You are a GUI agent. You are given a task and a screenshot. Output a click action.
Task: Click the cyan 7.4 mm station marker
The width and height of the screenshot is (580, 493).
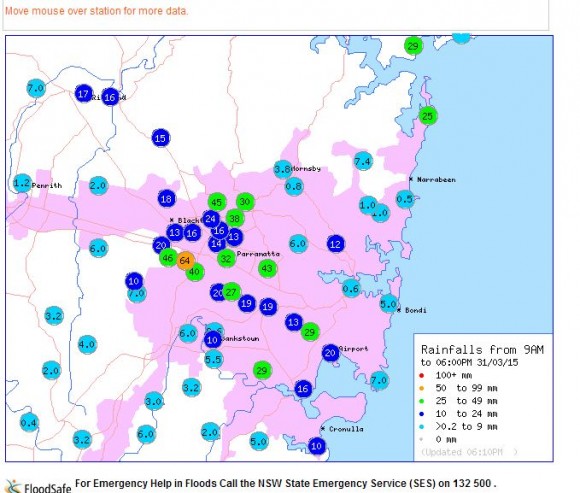tap(363, 161)
